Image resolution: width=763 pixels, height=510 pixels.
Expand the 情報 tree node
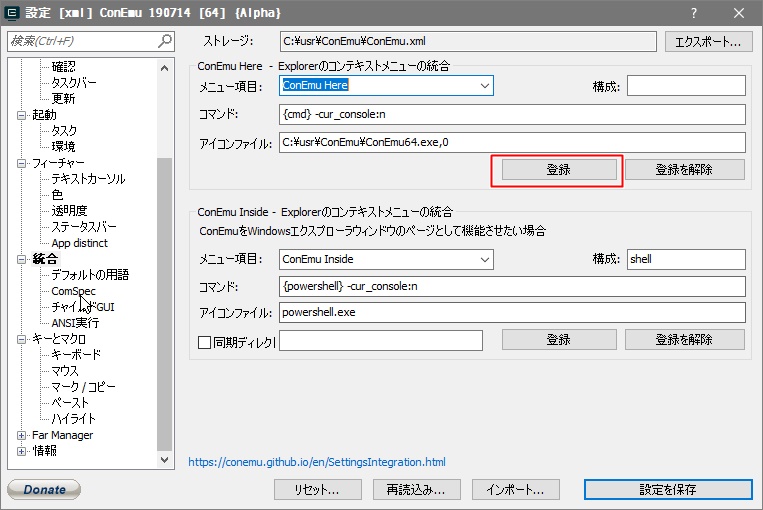point(21,451)
